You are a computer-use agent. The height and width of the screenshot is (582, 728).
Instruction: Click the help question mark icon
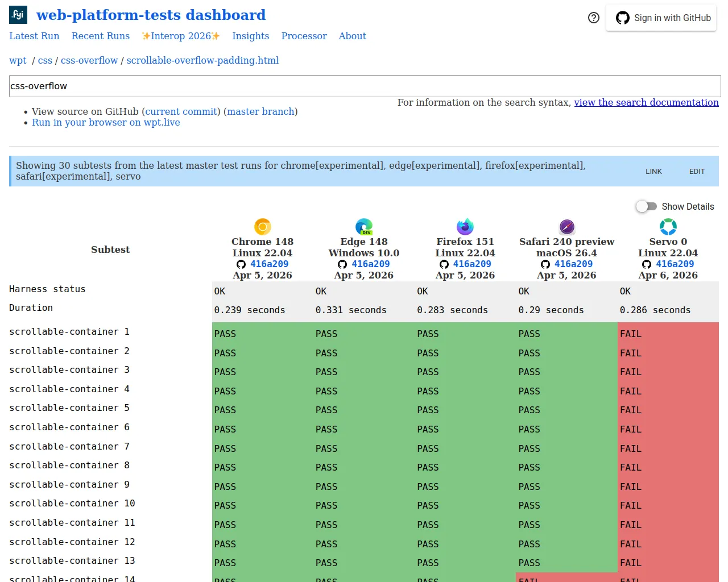point(593,18)
